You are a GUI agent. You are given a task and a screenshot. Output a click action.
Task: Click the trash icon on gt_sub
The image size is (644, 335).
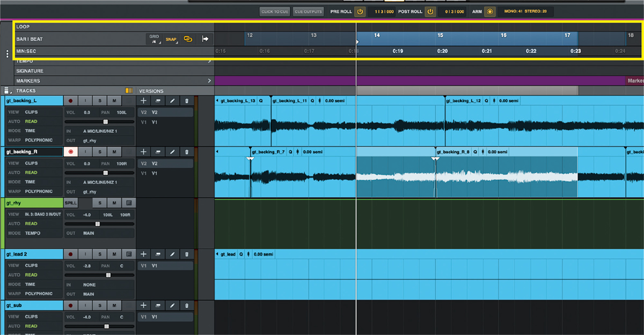(x=187, y=306)
